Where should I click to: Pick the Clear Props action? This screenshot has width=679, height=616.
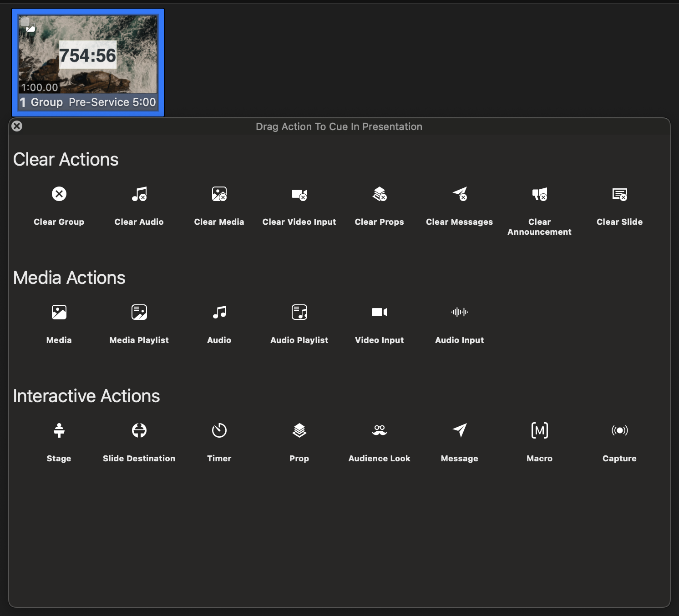379,194
